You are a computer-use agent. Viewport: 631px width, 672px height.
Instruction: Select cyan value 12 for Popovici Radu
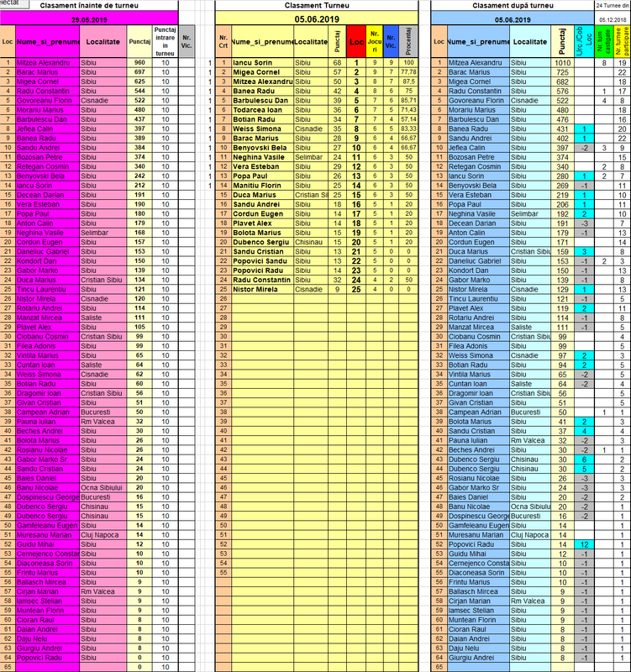[x=584, y=544]
